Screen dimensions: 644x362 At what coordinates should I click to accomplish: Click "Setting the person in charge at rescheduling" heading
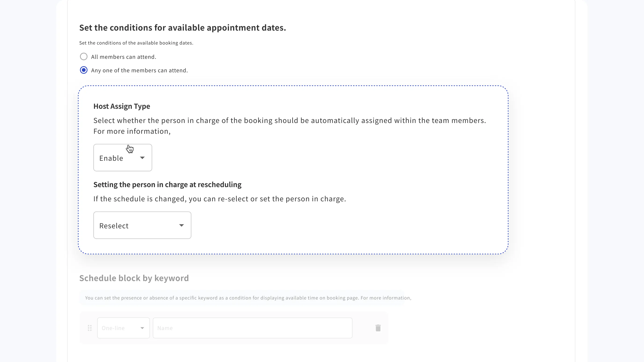(x=167, y=184)
